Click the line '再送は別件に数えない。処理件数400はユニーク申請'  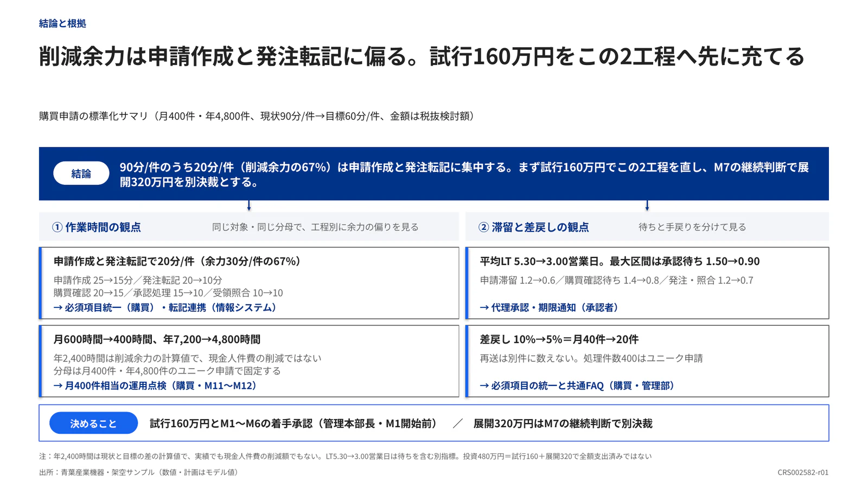pos(591,358)
